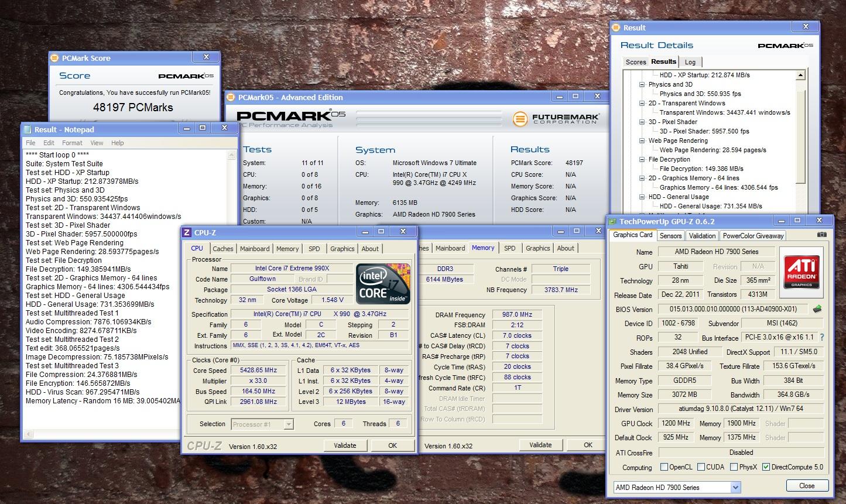Image resolution: width=846 pixels, height=504 pixels.
Task: Collapse the Physics and 3D tree node
Action: (x=642, y=84)
